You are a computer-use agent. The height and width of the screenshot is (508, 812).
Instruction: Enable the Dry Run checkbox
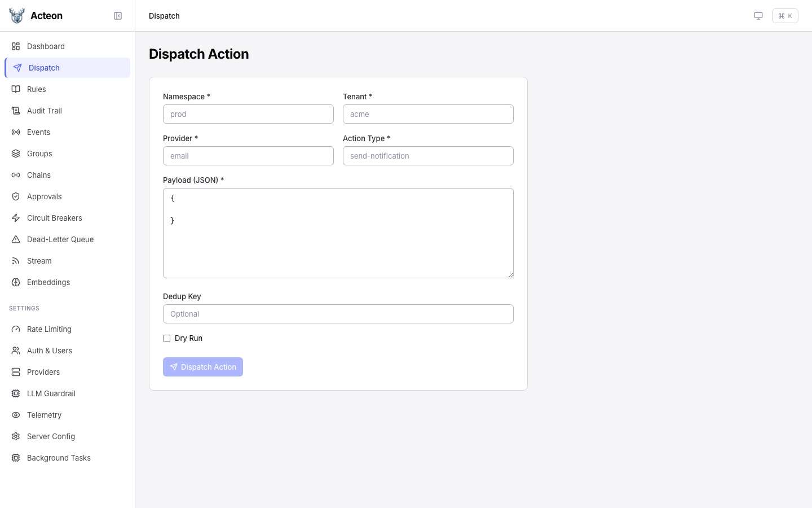(166, 338)
